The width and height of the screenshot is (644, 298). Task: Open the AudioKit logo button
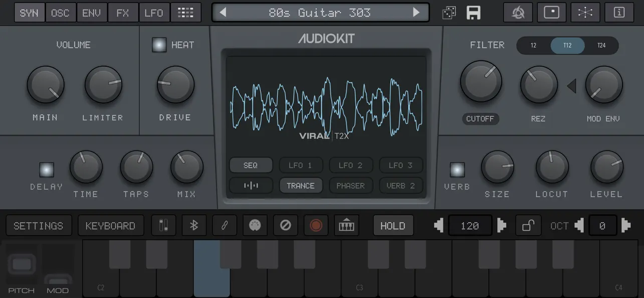pos(518,13)
